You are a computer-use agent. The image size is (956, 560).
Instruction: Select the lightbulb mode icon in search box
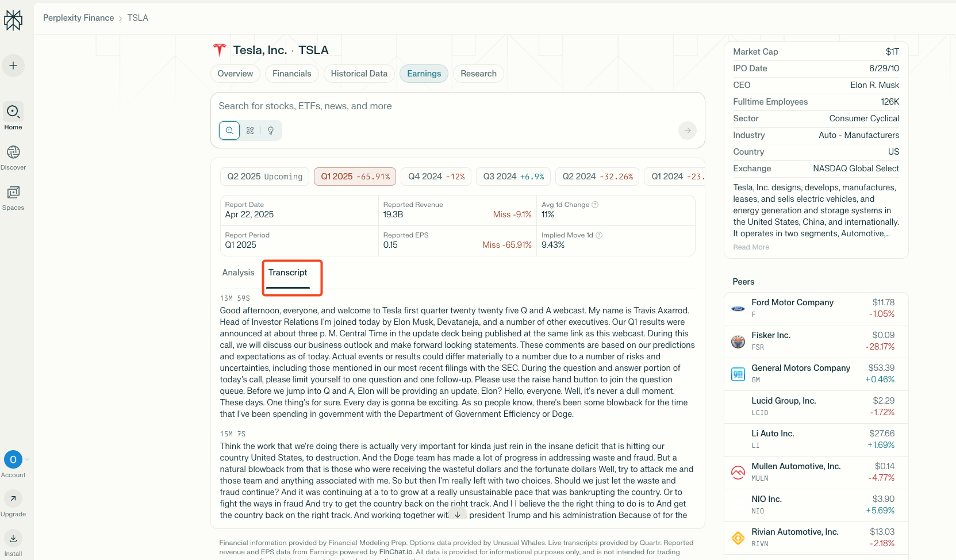pos(271,131)
